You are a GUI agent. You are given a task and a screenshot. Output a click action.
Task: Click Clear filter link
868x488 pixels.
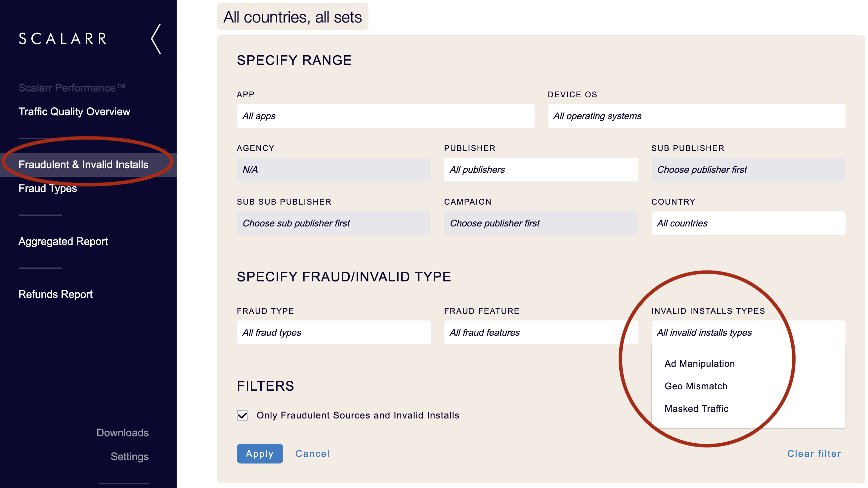814,454
